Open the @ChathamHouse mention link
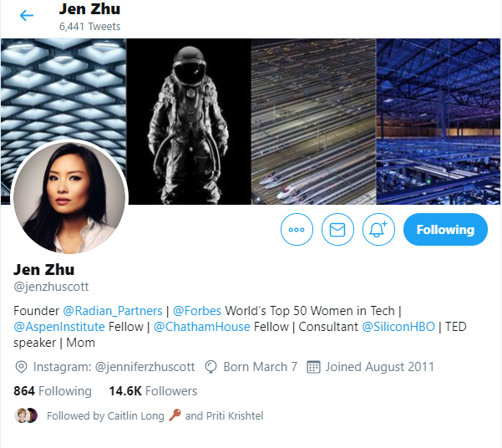 pyautogui.click(x=201, y=327)
